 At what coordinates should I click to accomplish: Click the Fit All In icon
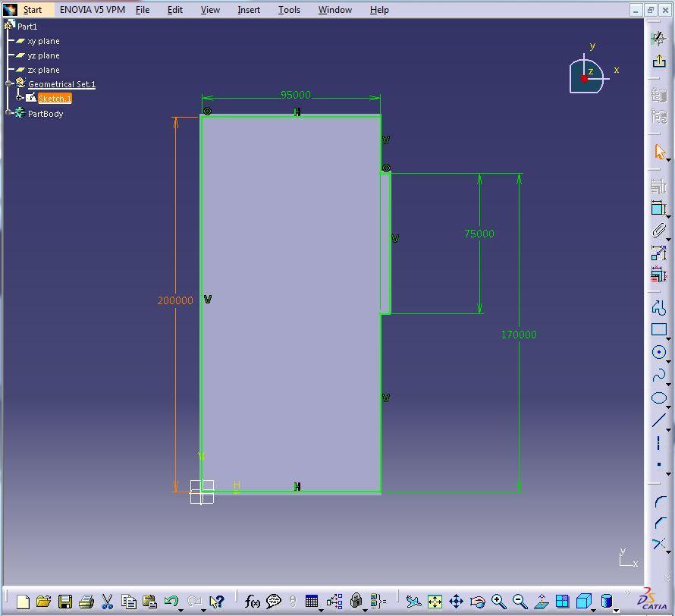click(435, 602)
